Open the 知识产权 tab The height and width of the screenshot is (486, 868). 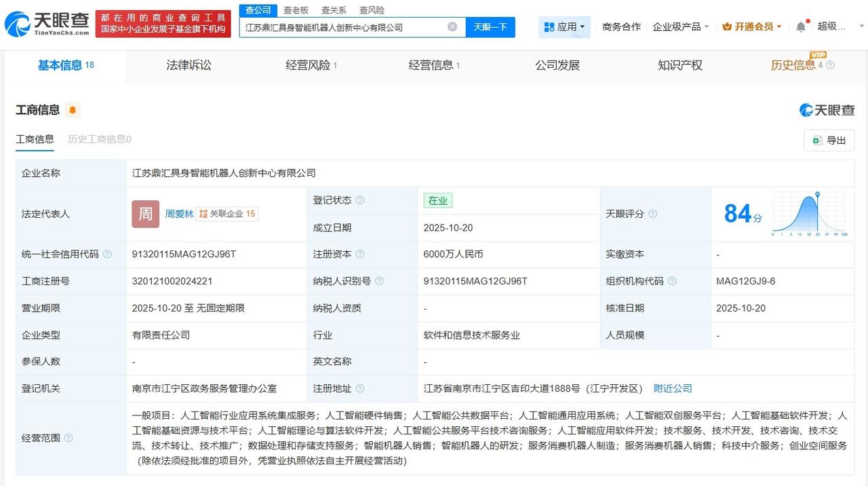coord(680,65)
